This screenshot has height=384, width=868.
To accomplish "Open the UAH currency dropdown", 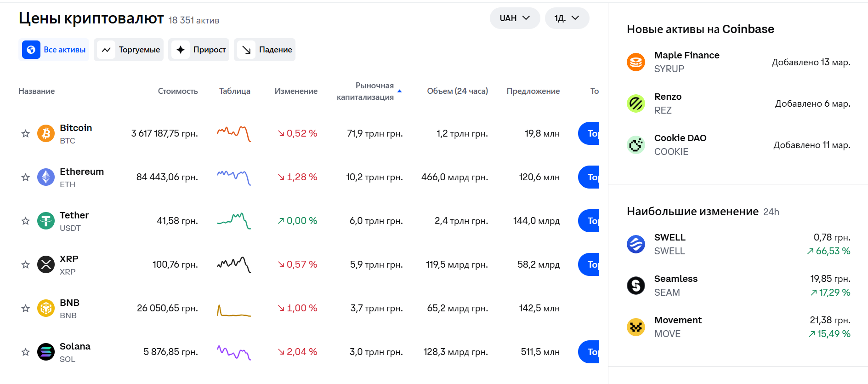I will (515, 18).
